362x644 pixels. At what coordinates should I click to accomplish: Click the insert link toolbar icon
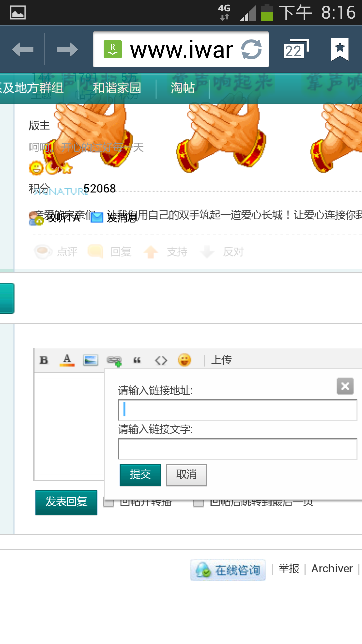click(114, 361)
